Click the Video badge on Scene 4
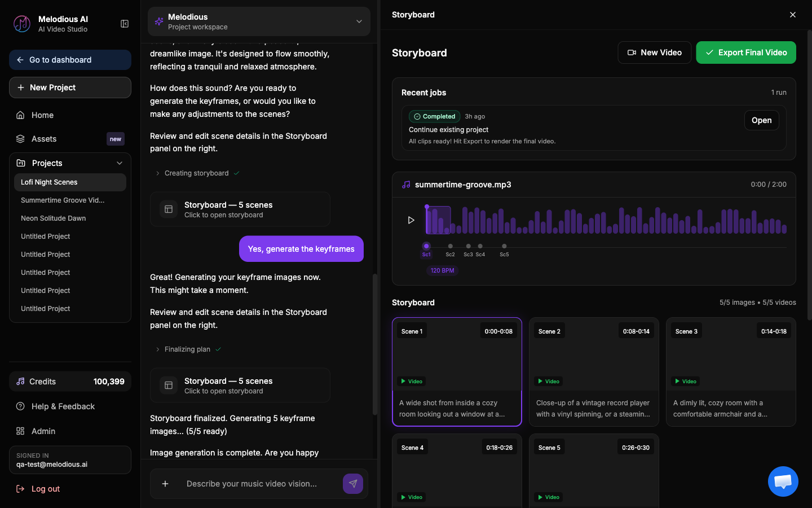The height and width of the screenshot is (508, 812). (412, 497)
